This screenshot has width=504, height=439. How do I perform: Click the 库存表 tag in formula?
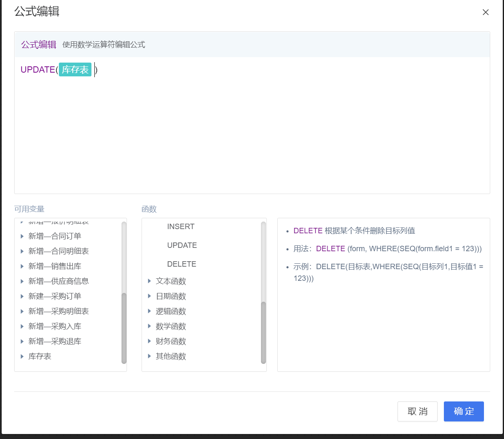pos(75,70)
